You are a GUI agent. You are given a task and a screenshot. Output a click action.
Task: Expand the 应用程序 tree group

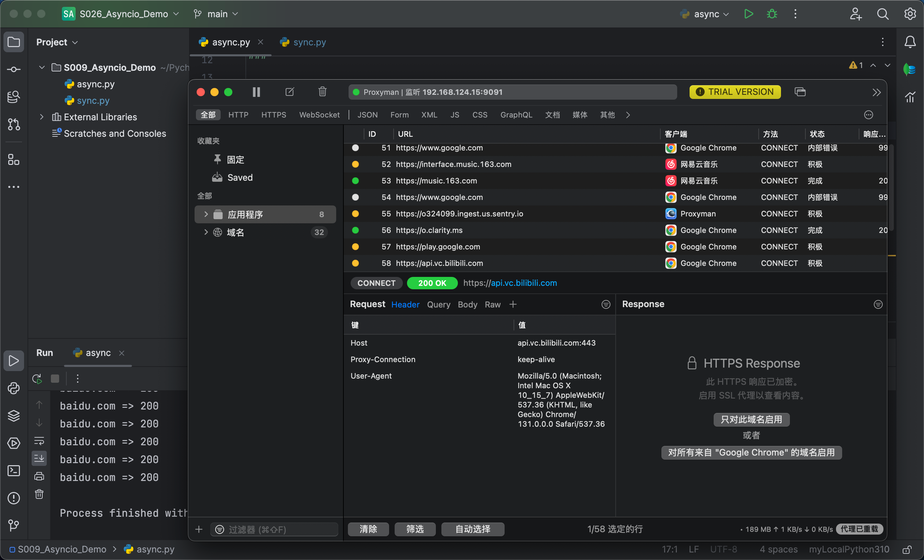click(206, 214)
